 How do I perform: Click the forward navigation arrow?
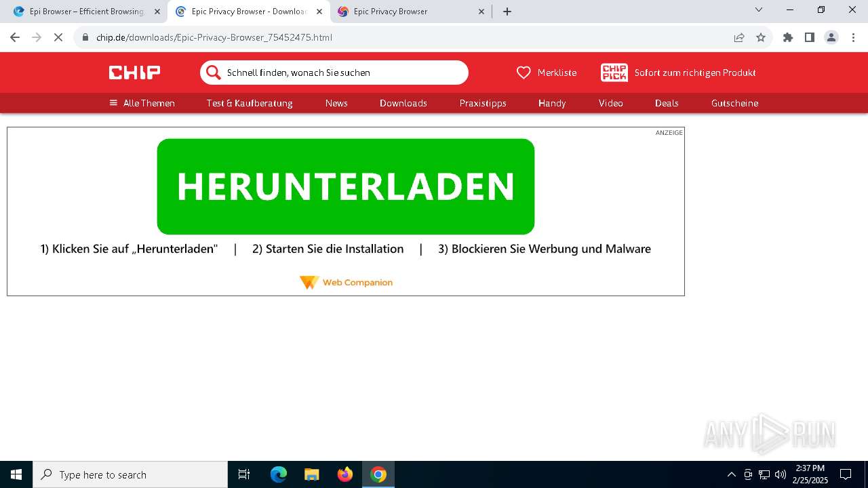click(x=37, y=37)
